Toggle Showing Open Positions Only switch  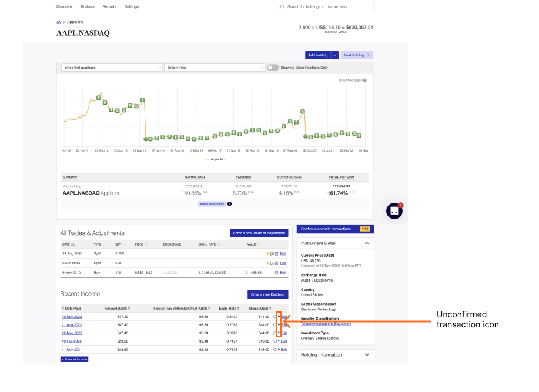click(273, 68)
